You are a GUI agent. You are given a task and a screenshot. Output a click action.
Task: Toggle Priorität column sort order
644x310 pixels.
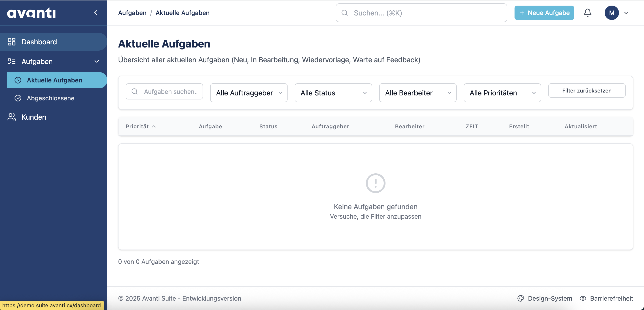click(141, 127)
